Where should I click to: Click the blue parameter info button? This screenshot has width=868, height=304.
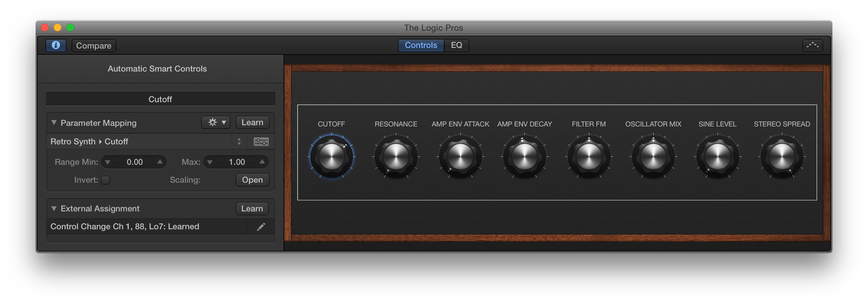coord(56,45)
